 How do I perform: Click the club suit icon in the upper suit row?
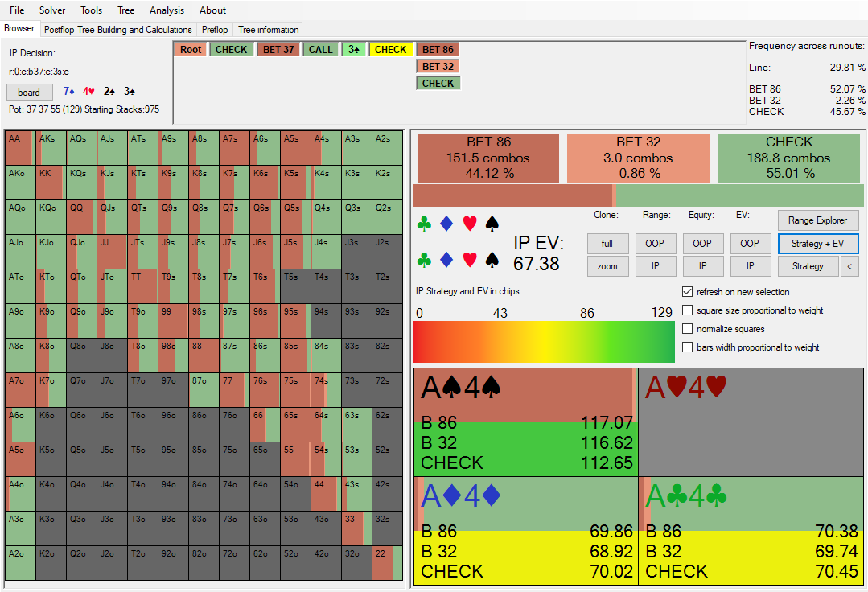pyautogui.click(x=424, y=224)
